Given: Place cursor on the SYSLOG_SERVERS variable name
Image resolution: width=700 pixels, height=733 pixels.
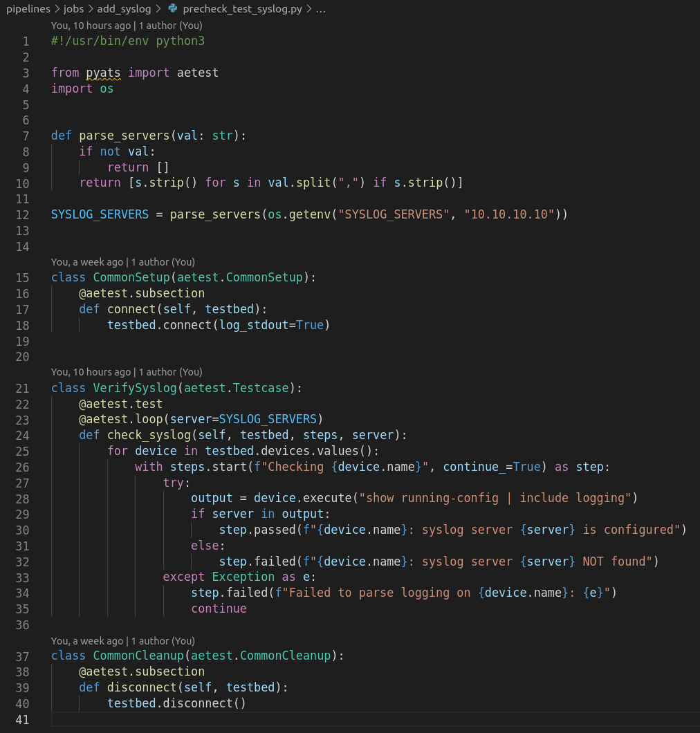Looking at the screenshot, I should 99,214.
